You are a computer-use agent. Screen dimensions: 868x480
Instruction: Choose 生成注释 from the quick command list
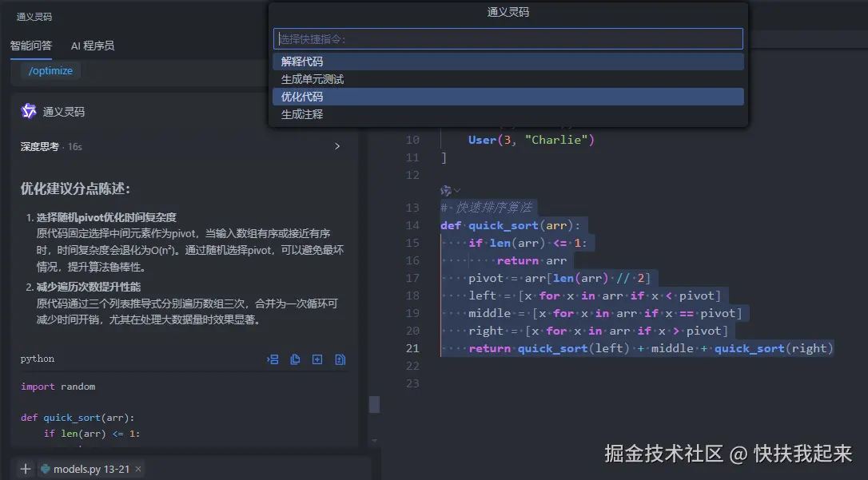(508, 114)
